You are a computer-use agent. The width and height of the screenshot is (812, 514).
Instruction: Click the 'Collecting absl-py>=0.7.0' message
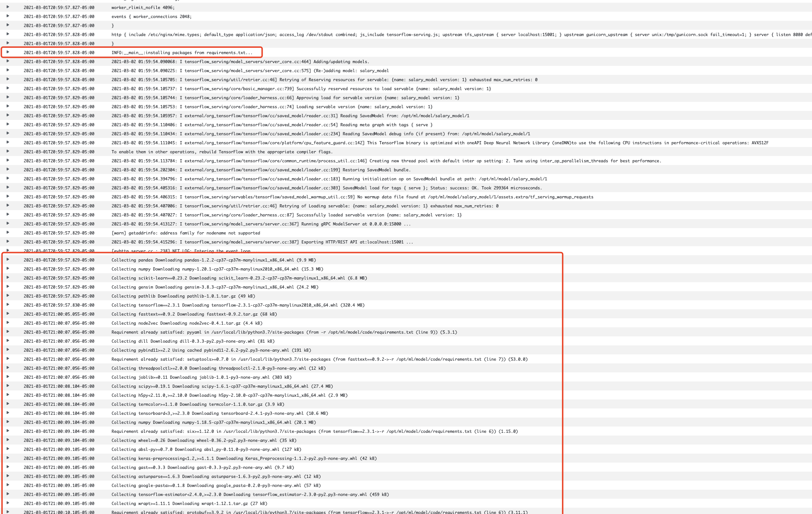(206, 450)
